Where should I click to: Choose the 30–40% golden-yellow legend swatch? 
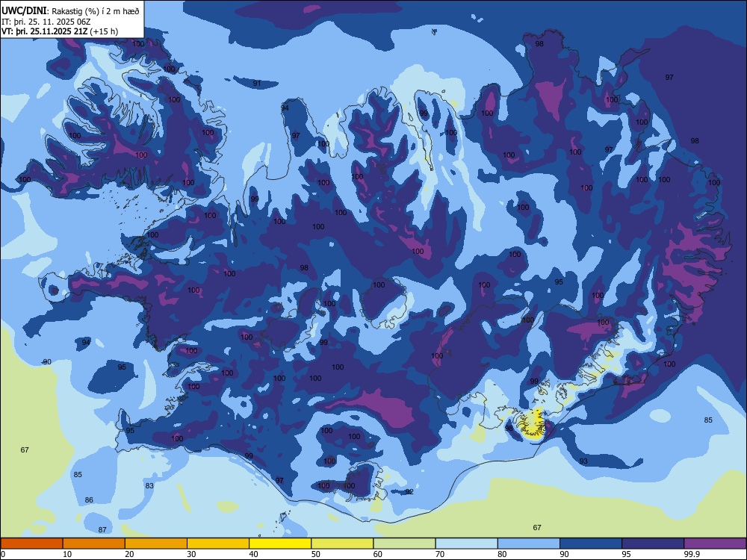tap(218, 544)
